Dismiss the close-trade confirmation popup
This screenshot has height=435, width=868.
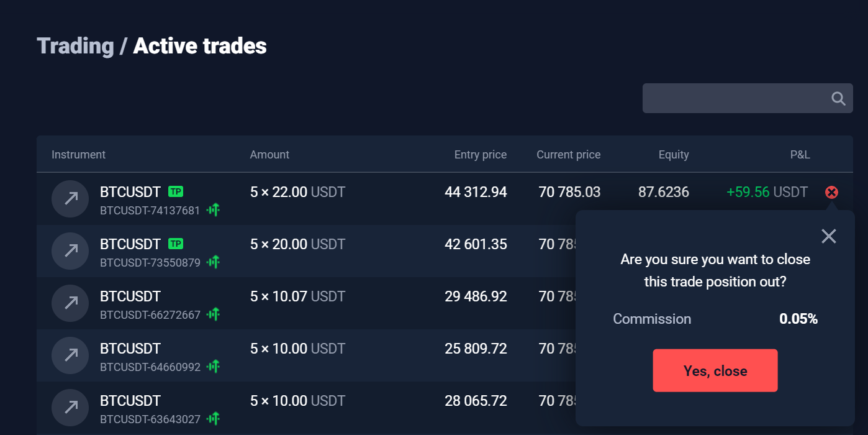[x=828, y=236]
